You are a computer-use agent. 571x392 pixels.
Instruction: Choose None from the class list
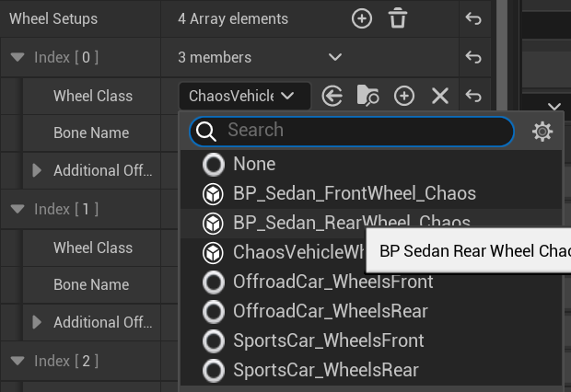click(253, 164)
